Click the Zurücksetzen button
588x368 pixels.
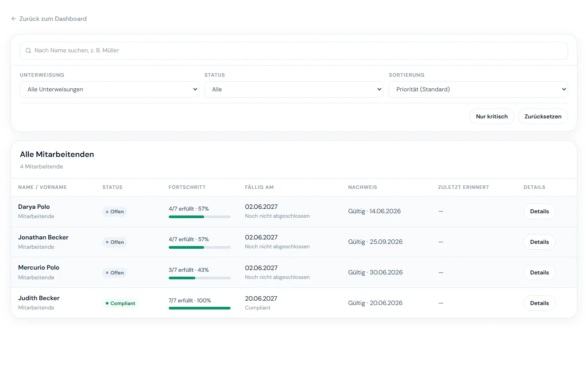pos(543,117)
